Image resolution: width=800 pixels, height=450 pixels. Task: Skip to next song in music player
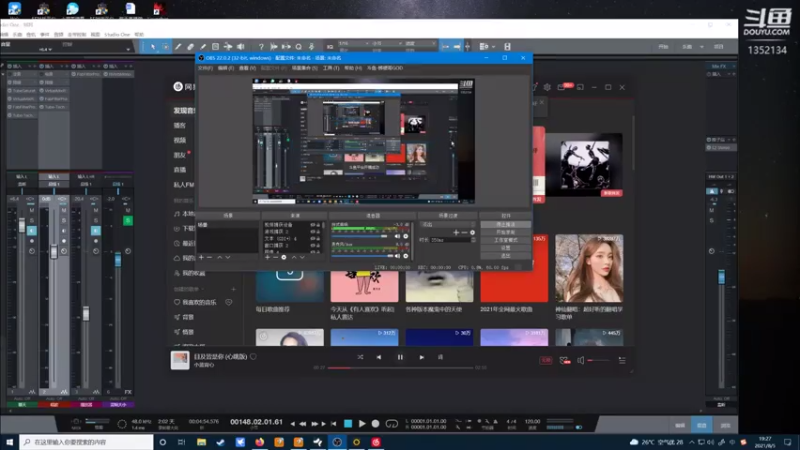(421, 357)
